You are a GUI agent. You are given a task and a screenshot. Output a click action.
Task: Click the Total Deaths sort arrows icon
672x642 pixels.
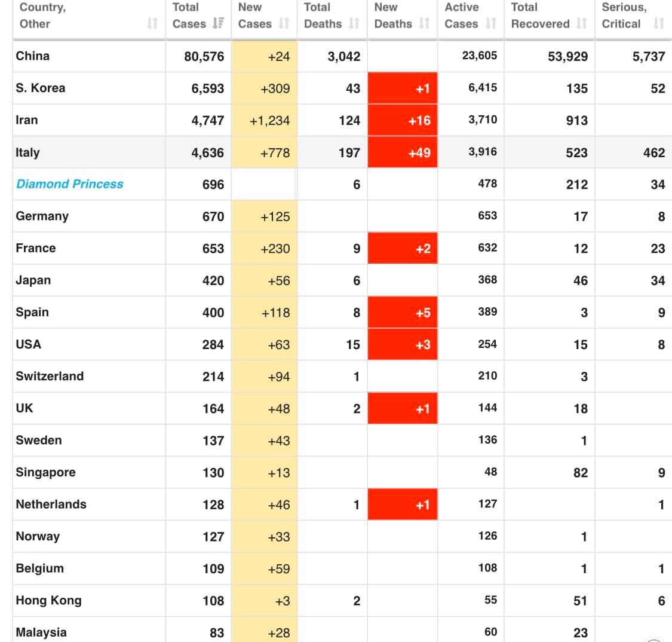[354, 23]
